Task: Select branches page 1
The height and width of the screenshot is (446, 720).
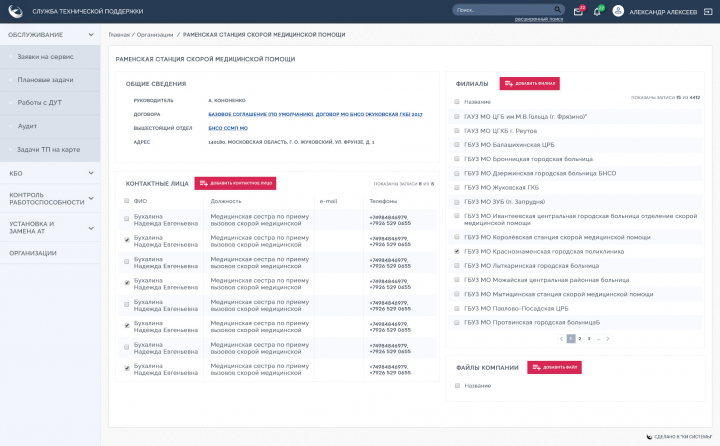Action: pos(571,339)
